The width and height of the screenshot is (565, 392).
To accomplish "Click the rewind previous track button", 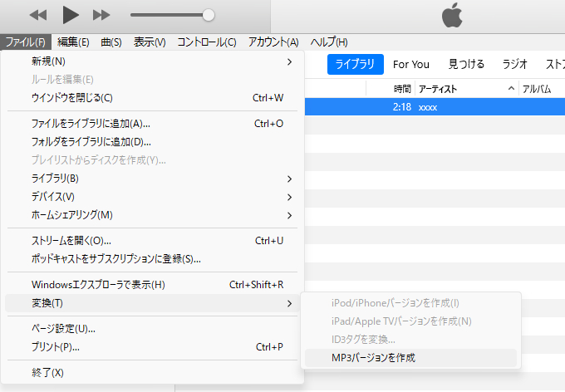I will pos(38,15).
